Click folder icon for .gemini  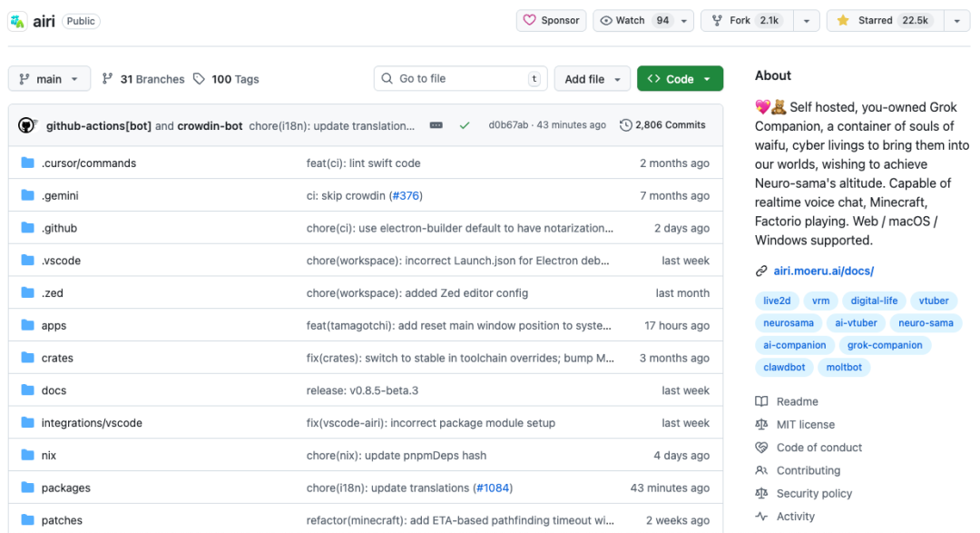(27, 195)
